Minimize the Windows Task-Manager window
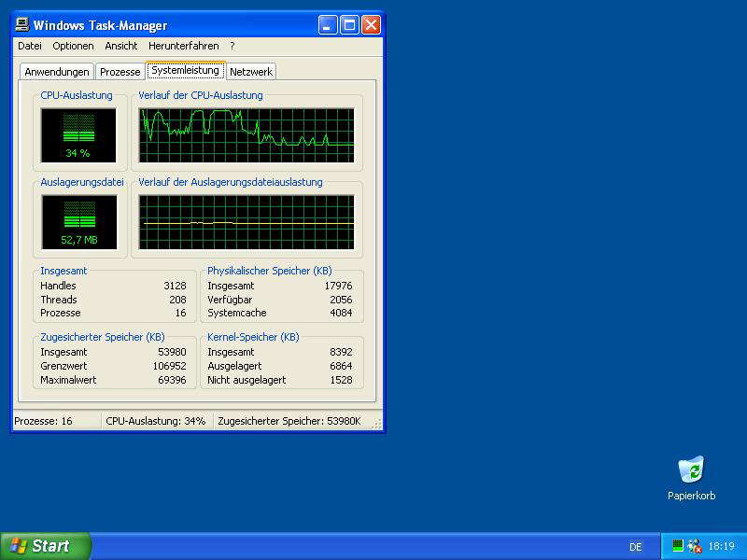This screenshot has height=560, width=747. pyautogui.click(x=328, y=25)
